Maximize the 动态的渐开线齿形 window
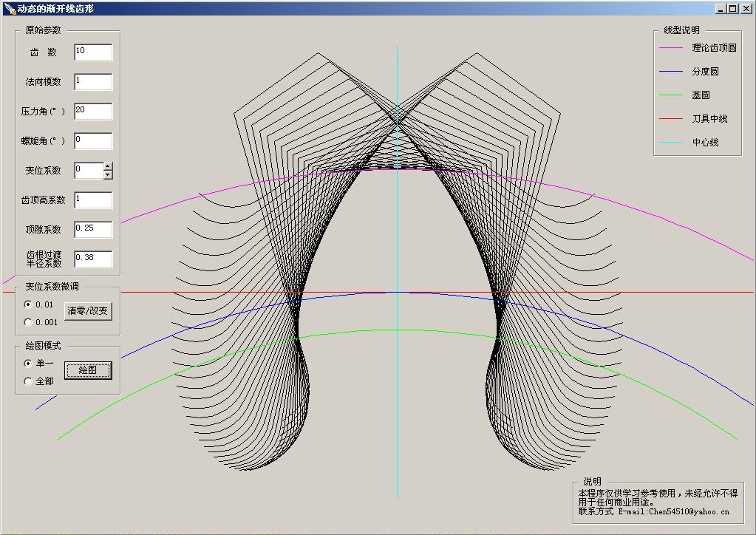 pyautogui.click(x=733, y=9)
